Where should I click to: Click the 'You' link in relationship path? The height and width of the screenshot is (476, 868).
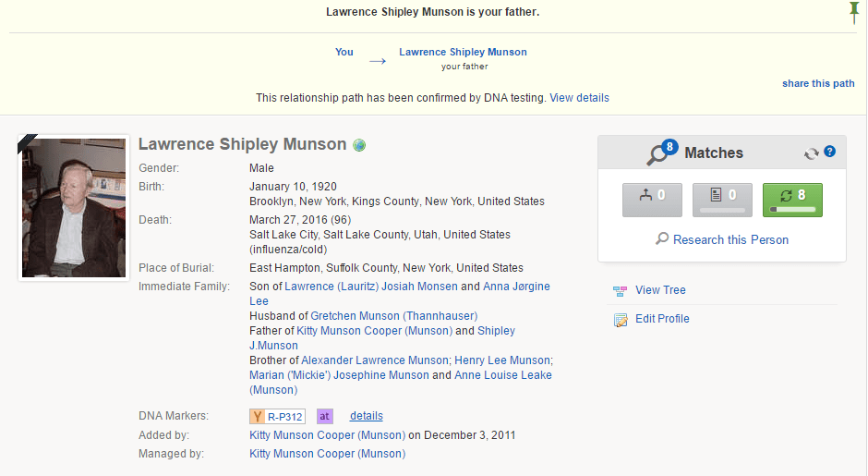[x=344, y=52]
